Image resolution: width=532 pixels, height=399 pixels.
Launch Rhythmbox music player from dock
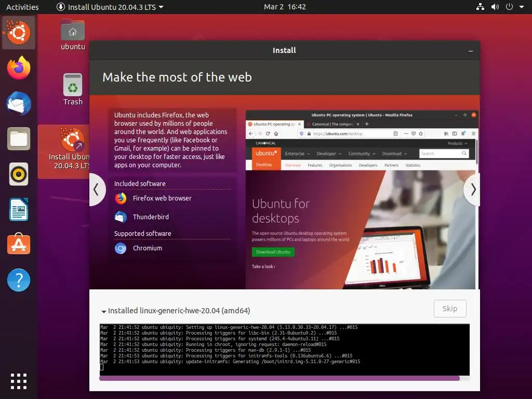pyautogui.click(x=19, y=175)
